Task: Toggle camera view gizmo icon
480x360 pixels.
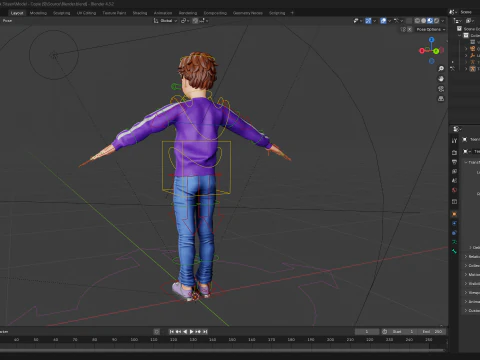Action: (x=441, y=89)
